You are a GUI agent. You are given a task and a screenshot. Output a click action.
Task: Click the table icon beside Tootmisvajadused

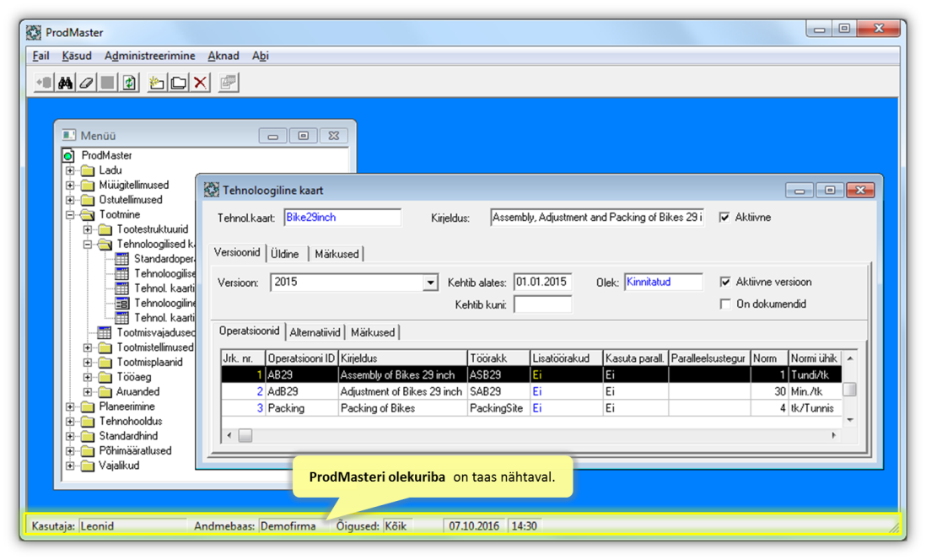[x=104, y=332]
